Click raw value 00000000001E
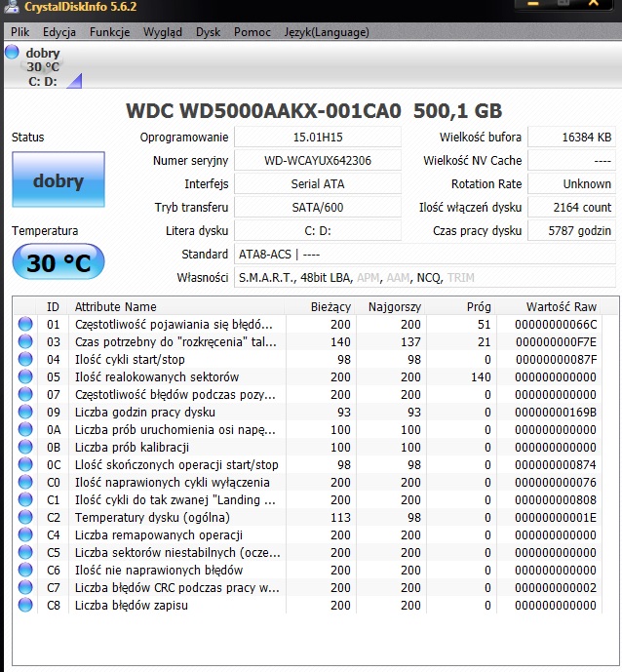This screenshot has height=672, width=622. tap(556, 518)
